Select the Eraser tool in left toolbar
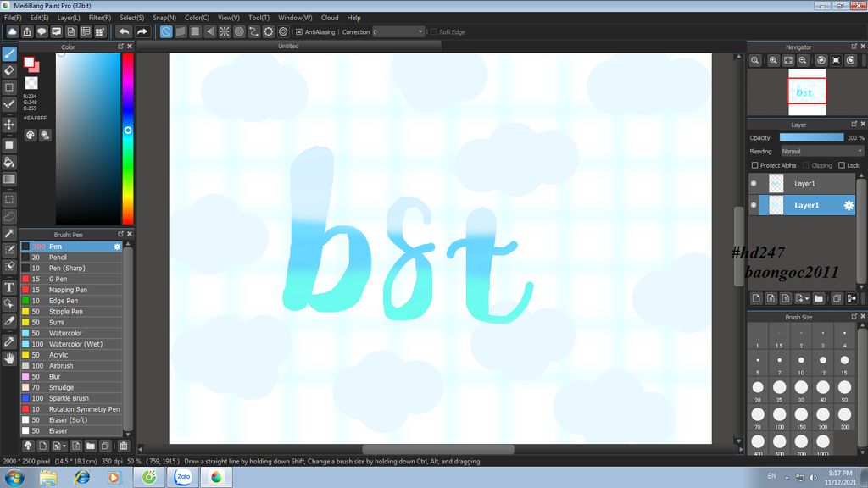The width and height of the screenshot is (868, 488). (9, 70)
